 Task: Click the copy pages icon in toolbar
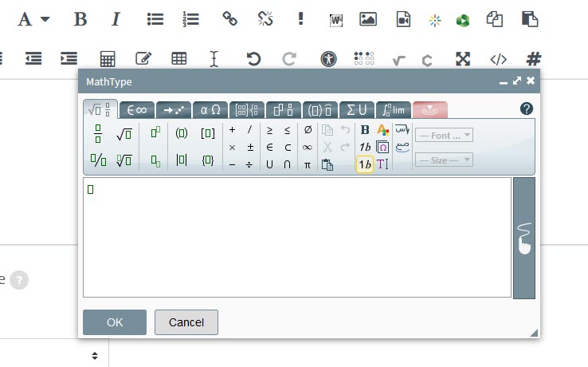pos(495,19)
